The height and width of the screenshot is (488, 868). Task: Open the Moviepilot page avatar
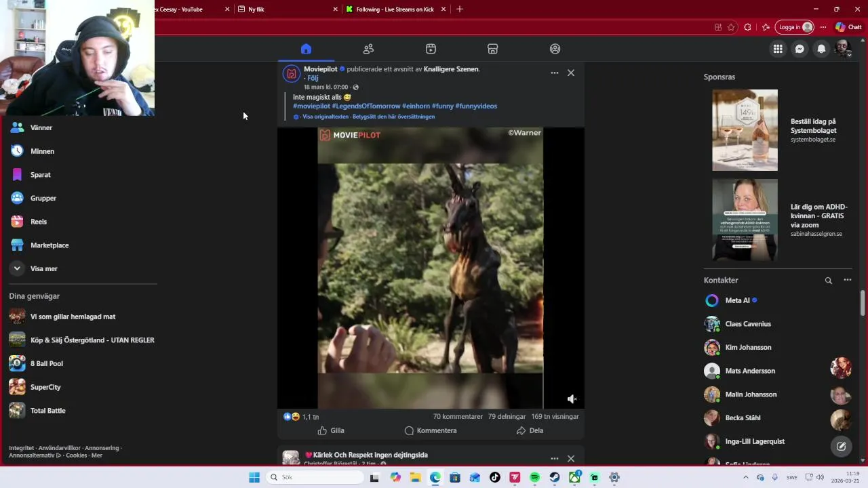[291, 73]
